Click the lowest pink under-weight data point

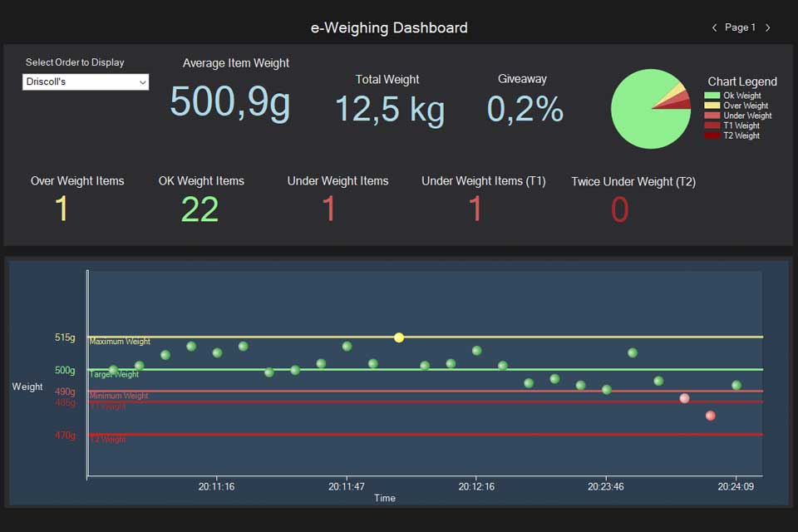click(x=711, y=416)
